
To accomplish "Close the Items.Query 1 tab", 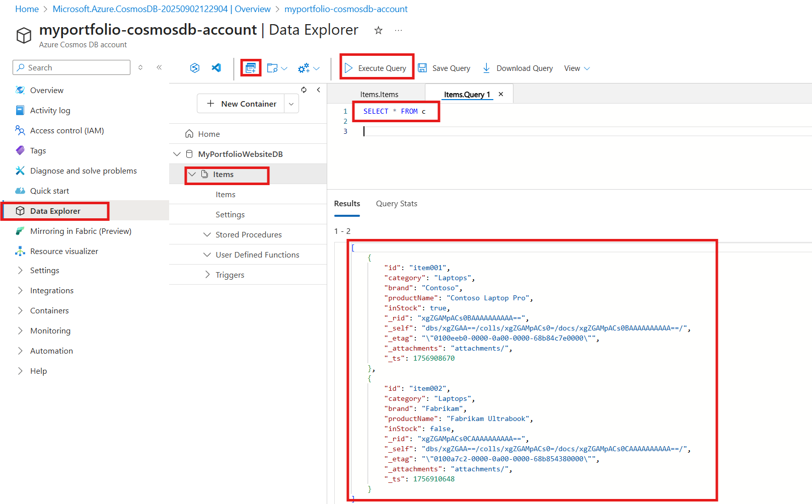I will (501, 94).
